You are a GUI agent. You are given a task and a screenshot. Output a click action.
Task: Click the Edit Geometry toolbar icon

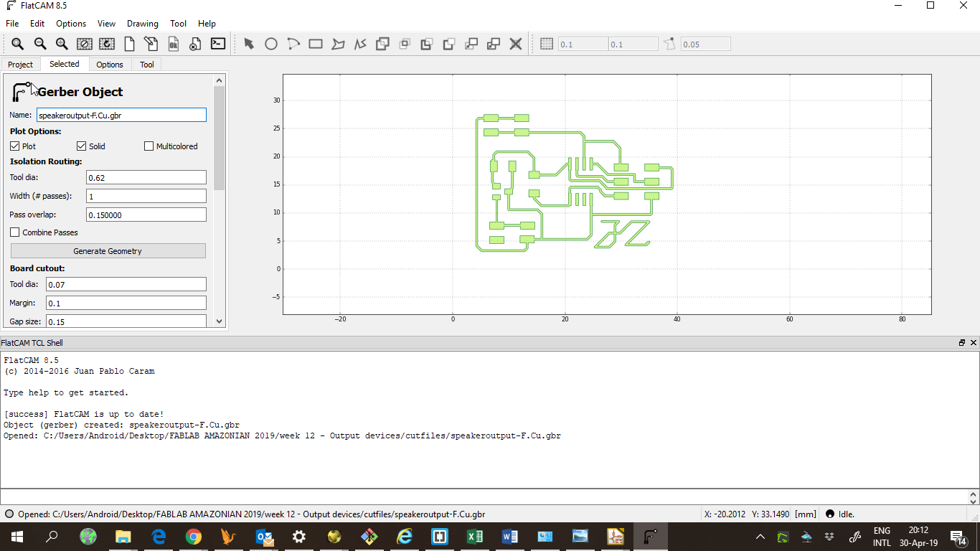151,44
